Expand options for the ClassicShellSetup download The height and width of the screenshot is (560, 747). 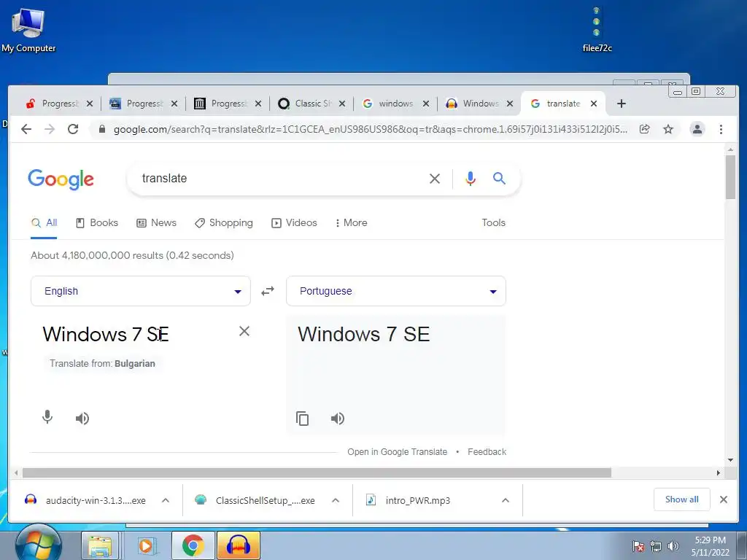coord(336,500)
